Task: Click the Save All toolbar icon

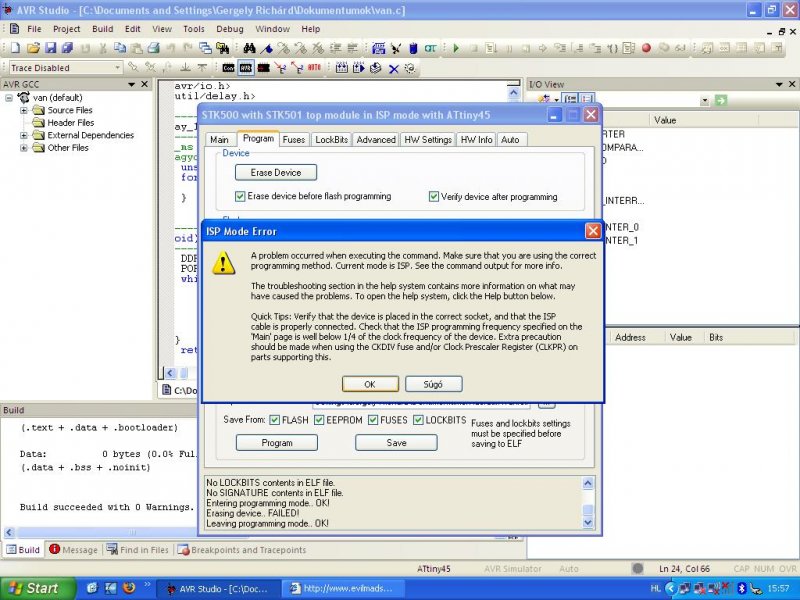Action: 67,48
